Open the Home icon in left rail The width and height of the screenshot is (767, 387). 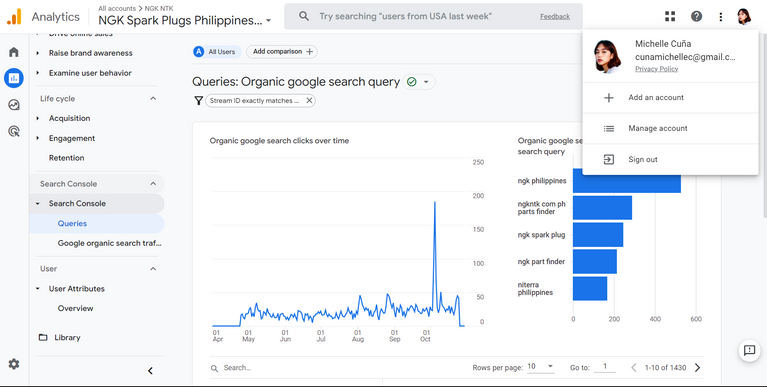click(14, 52)
